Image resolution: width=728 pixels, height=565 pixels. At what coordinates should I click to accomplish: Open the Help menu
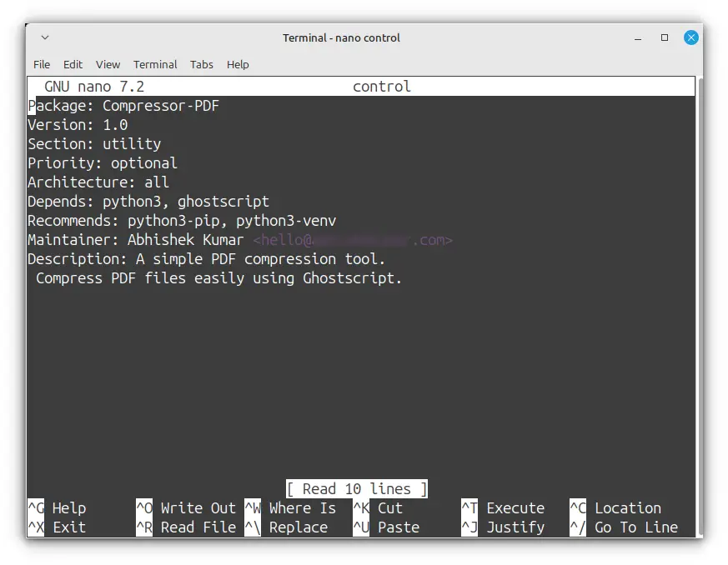236,64
